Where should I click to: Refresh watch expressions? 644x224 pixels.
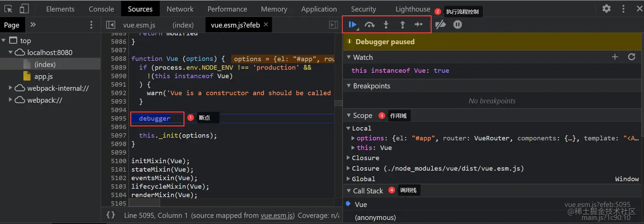pos(632,57)
